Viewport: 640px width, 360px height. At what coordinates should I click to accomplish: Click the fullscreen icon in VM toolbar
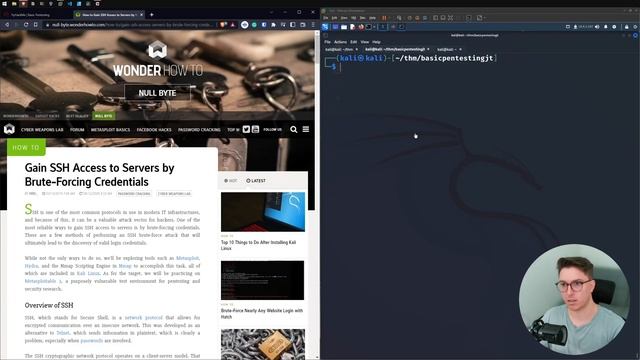point(450,18)
